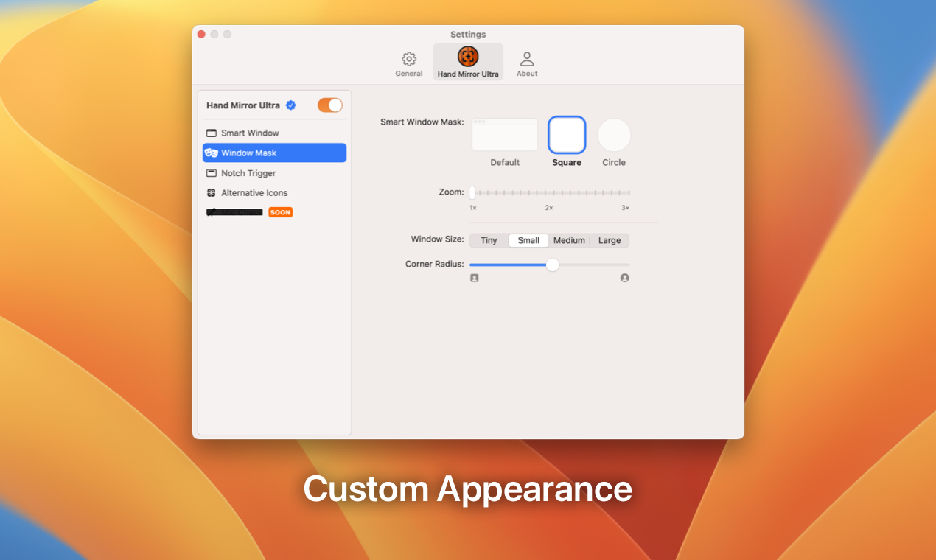Click round-corner icon below Corner Radius
Image resolution: width=936 pixels, height=560 pixels.
(x=625, y=278)
